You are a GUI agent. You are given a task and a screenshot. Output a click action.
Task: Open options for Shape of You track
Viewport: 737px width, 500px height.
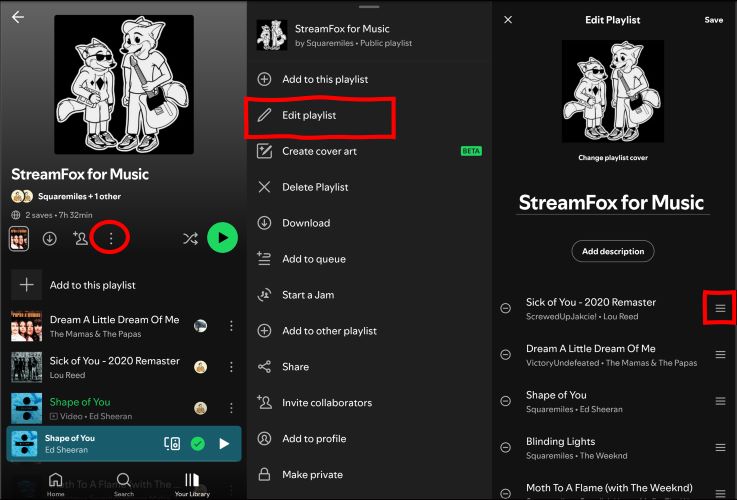pos(231,408)
